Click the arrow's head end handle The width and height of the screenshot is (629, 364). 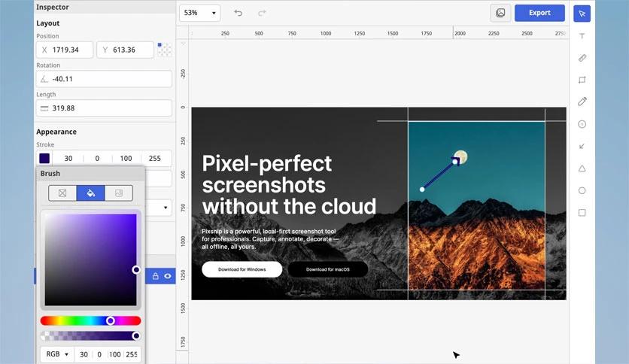click(x=455, y=162)
